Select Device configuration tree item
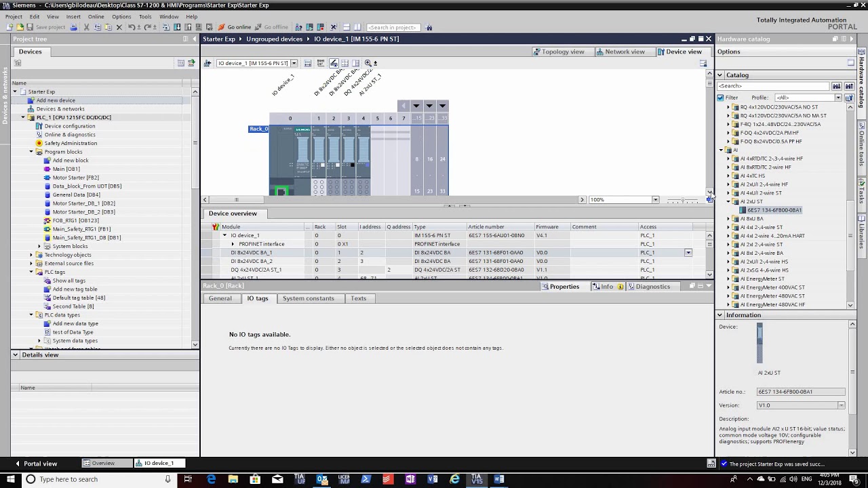 point(70,126)
